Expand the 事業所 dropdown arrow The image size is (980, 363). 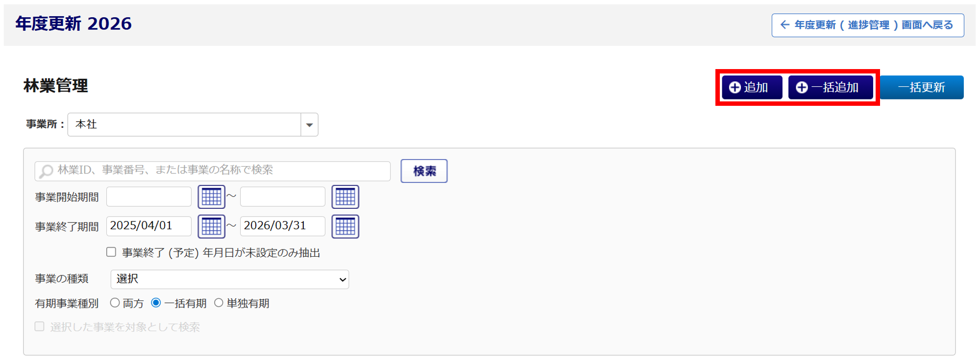coord(309,125)
